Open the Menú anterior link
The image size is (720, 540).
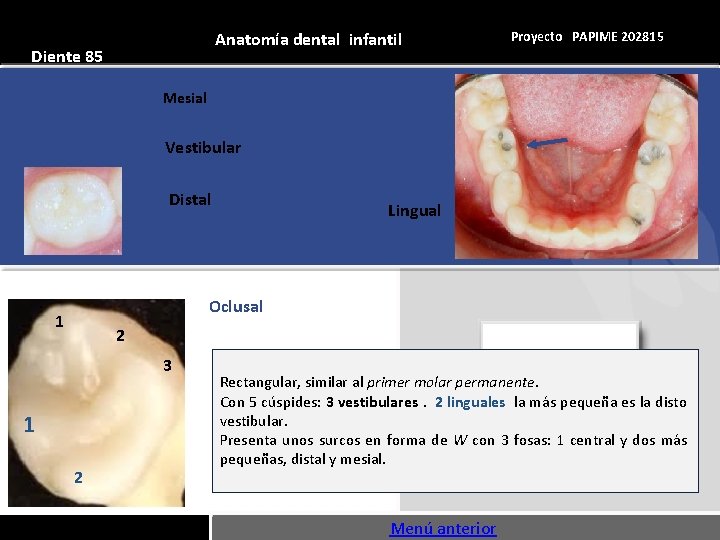click(443, 529)
